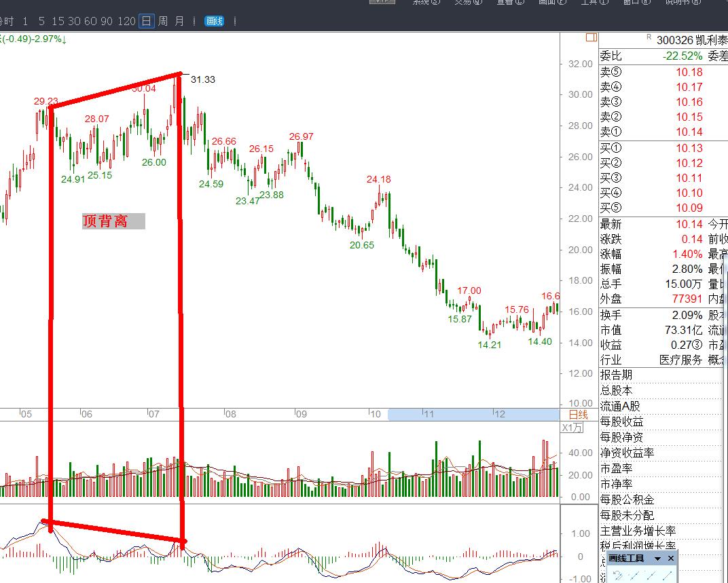Viewport: 728px width, 583px height.
Task: Switch chart to 5-minute period
Action: coord(42,21)
